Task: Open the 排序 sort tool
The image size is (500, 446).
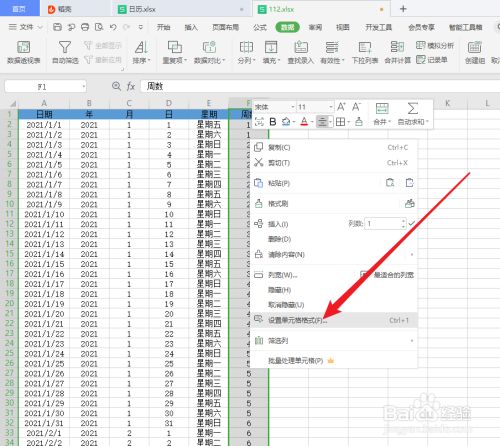Action: pyautogui.click(x=141, y=52)
